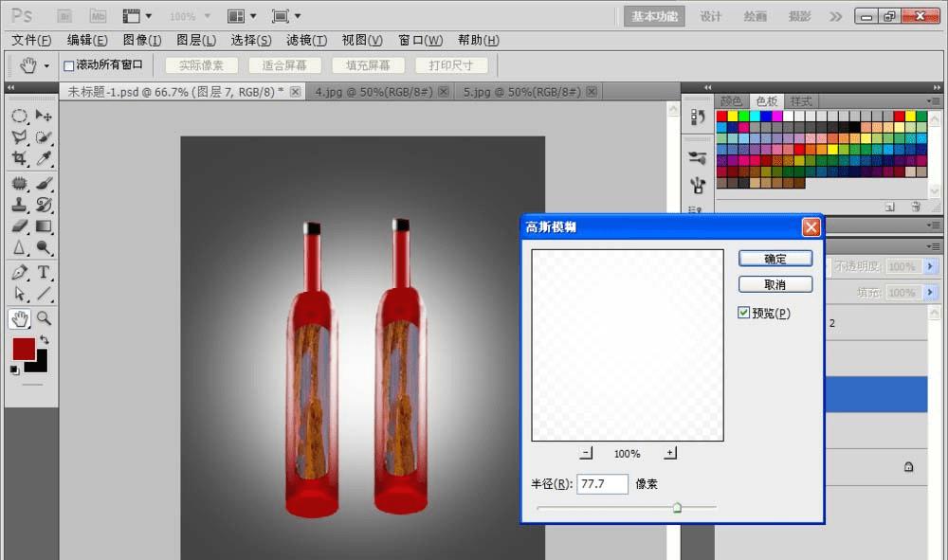Open the 图像(I) menu
Viewport: 948px width, 560px height.
point(142,41)
